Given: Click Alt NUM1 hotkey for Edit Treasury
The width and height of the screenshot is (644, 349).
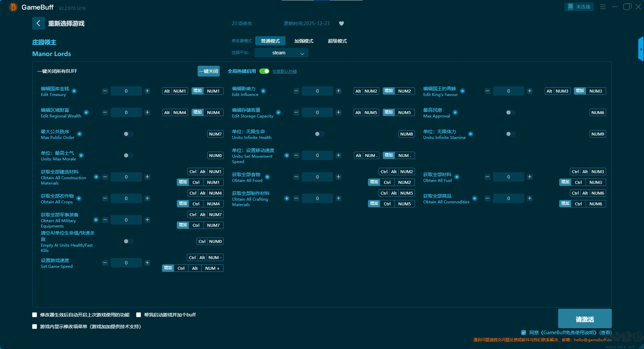Looking at the screenshot, I should 175,91.
